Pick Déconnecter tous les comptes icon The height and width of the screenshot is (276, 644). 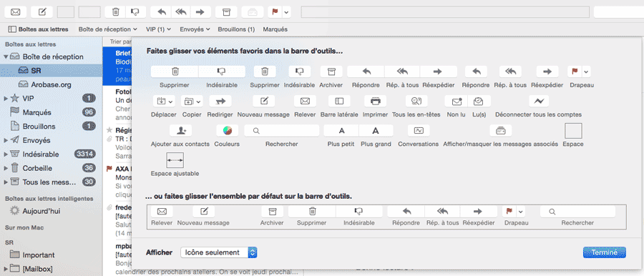[x=538, y=101]
